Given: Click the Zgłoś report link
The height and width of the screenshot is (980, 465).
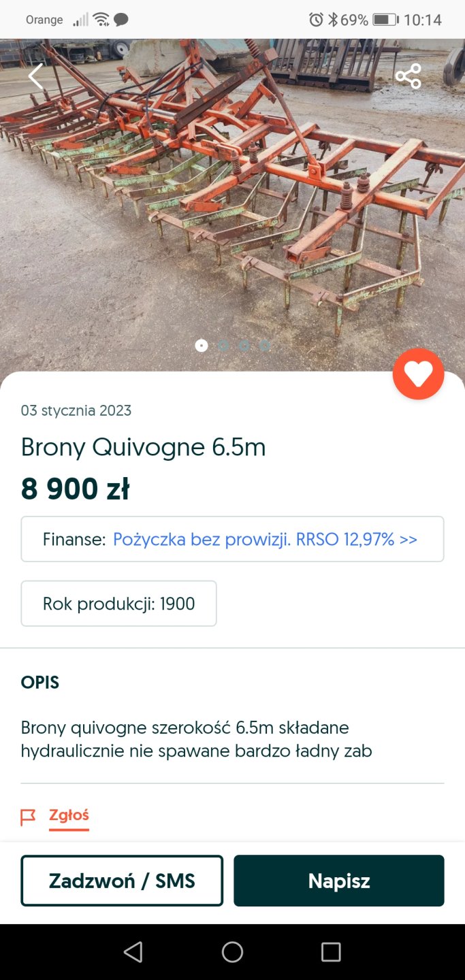Looking at the screenshot, I should tap(69, 815).
